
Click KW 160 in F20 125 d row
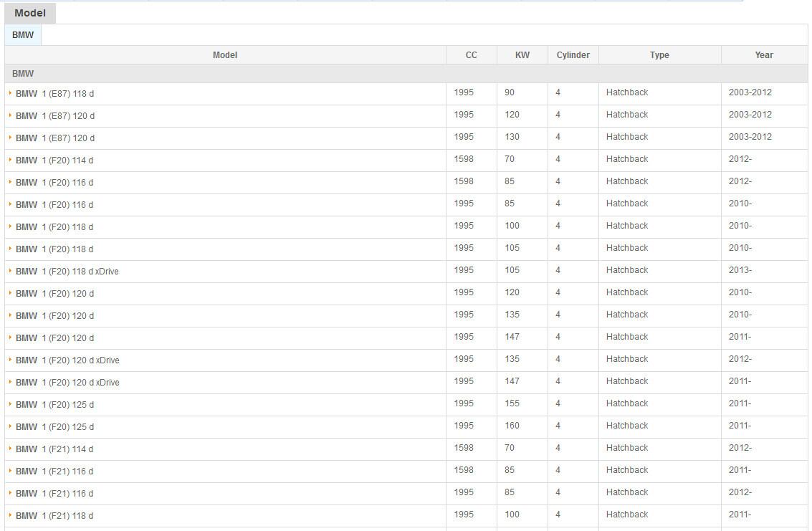click(512, 426)
